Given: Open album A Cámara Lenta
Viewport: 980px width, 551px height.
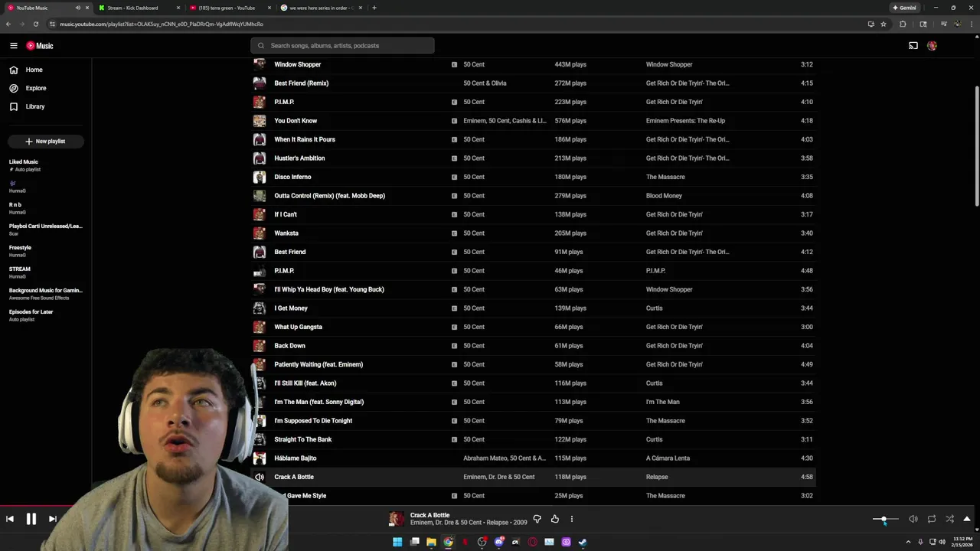Looking at the screenshot, I should click(668, 458).
